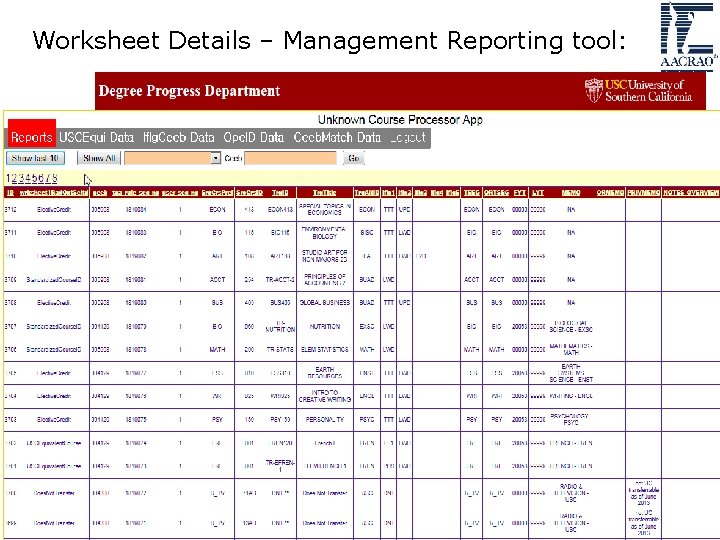Select the ELEM STATISTICS title cell

[325, 349]
